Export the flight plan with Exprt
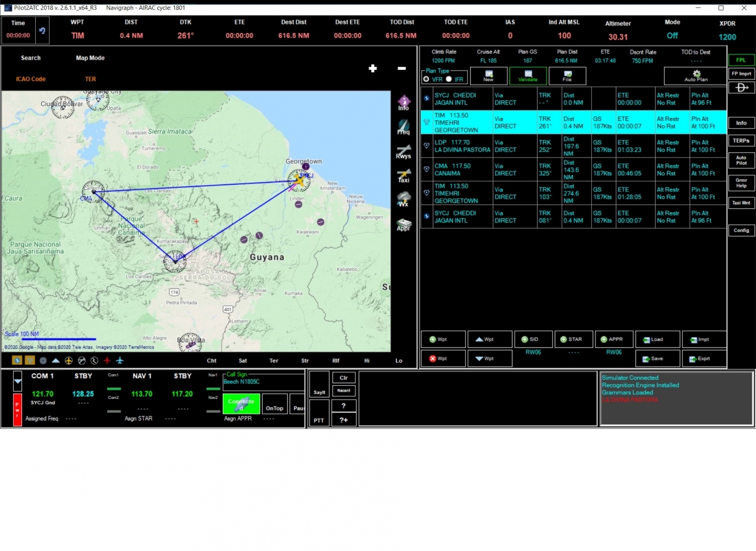756x551 pixels. [704, 359]
